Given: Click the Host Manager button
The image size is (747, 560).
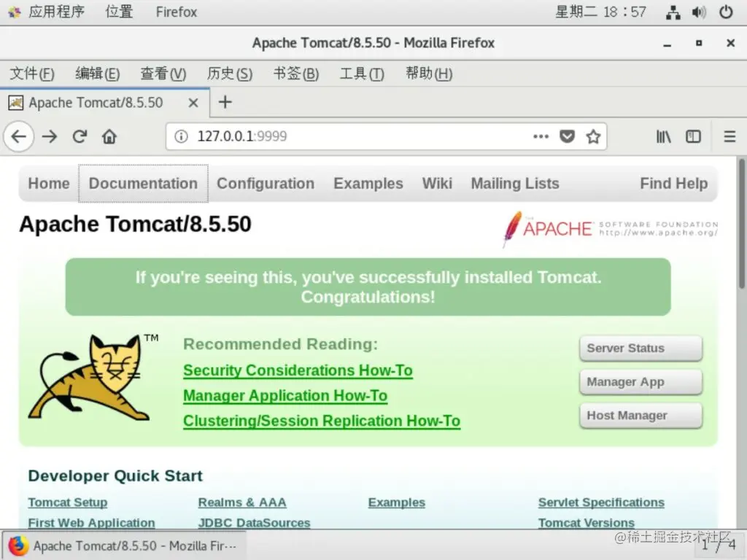Looking at the screenshot, I should (x=640, y=416).
